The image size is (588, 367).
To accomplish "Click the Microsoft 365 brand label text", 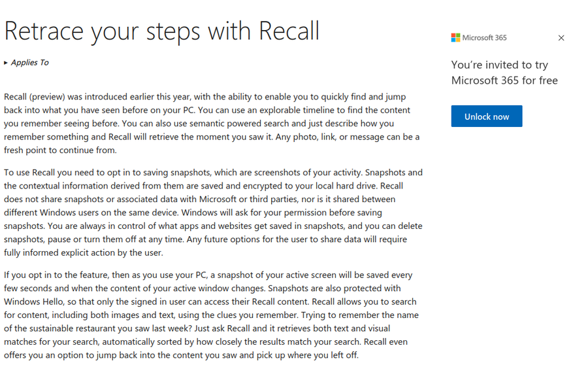I will 484,38.
